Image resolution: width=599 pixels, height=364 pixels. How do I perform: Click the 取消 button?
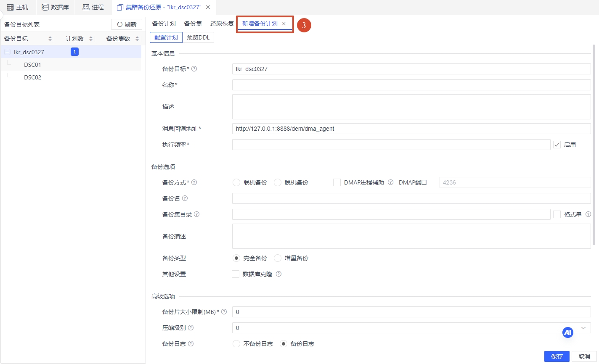(x=584, y=356)
